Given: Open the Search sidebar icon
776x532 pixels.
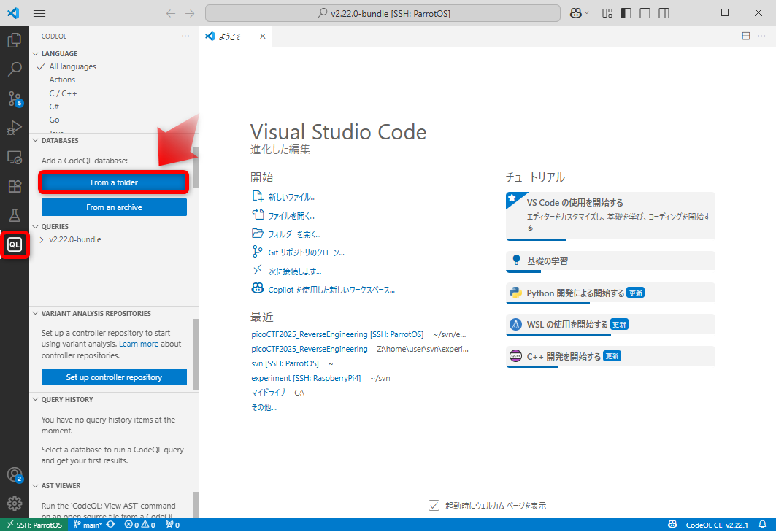Looking at the screenshot, I should point(15,70).
